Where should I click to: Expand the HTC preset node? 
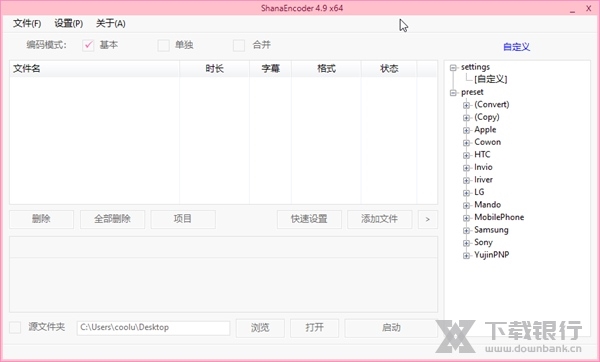(x=466, y=155)
